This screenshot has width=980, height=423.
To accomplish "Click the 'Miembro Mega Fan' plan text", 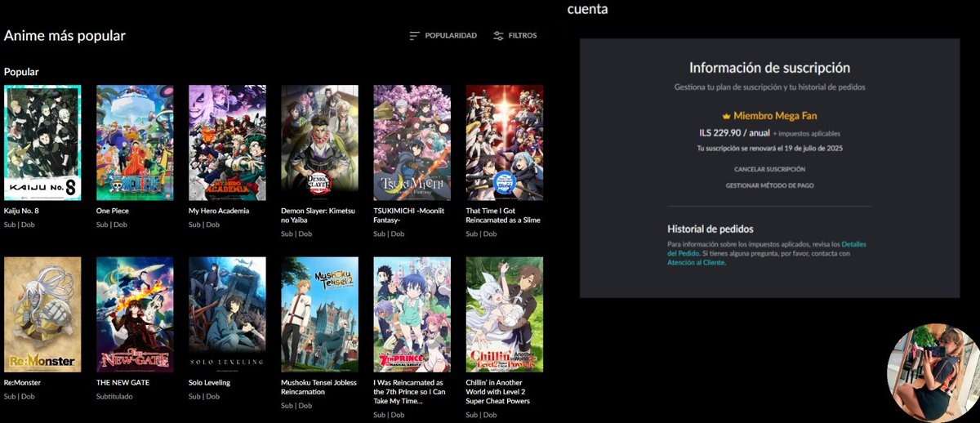I will point(775,116).
